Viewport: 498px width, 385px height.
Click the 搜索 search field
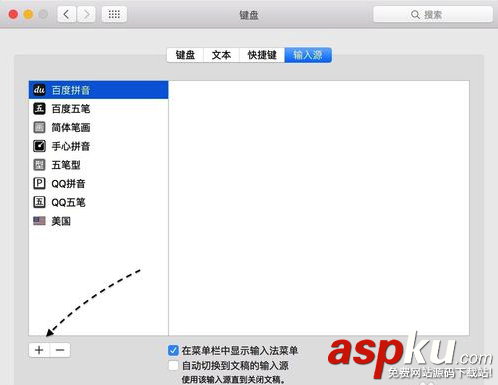(433, 14)
